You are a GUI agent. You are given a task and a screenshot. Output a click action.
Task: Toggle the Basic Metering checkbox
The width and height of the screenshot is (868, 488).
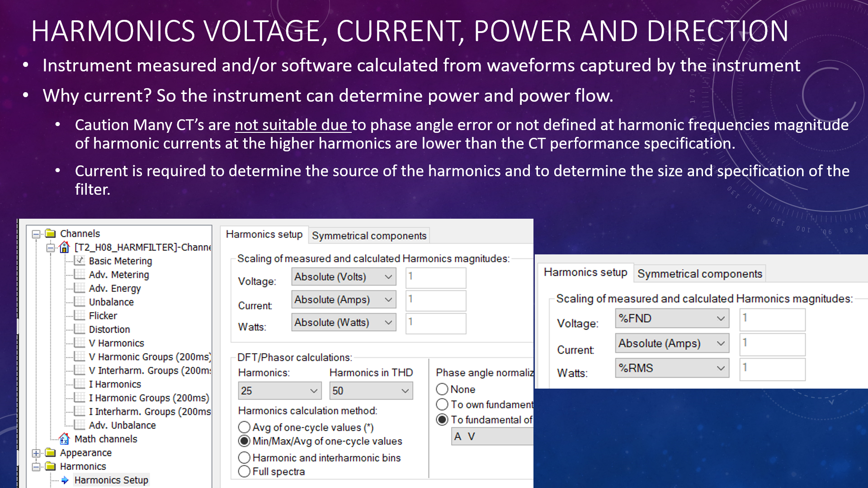tap(79, 261)
